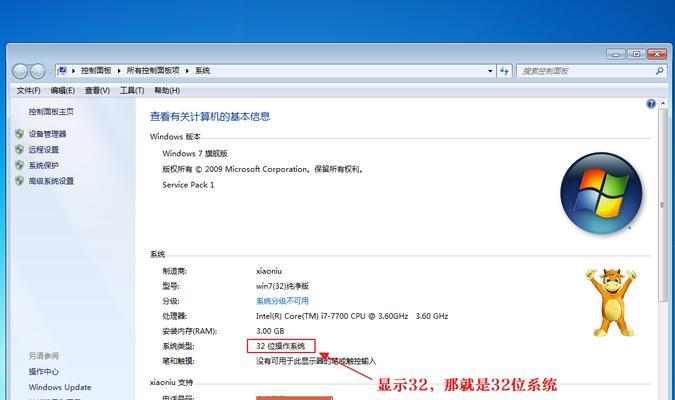Open 高级系统设置 link
Image resolution: width=675 pixels, height=400 pixels.
pos(51,181)
